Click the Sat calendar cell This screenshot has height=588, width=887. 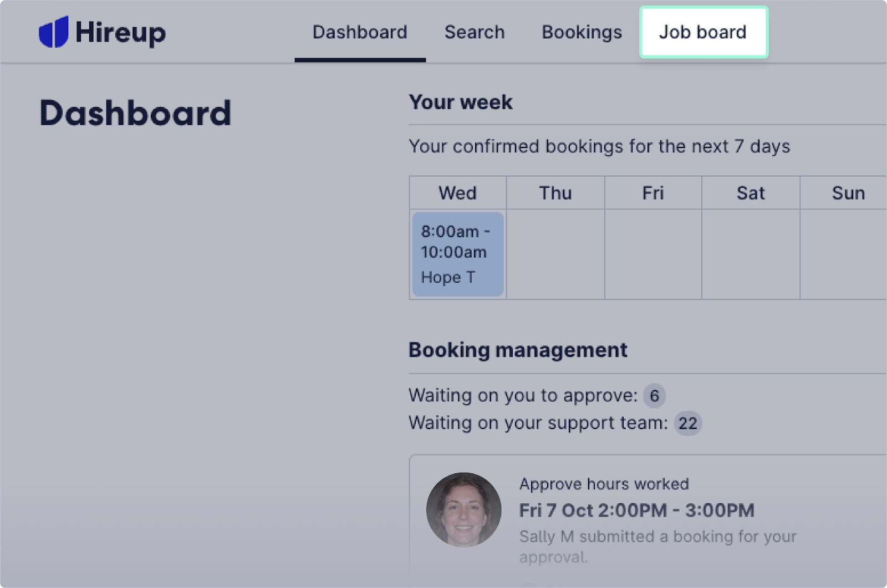click(751, 254)
